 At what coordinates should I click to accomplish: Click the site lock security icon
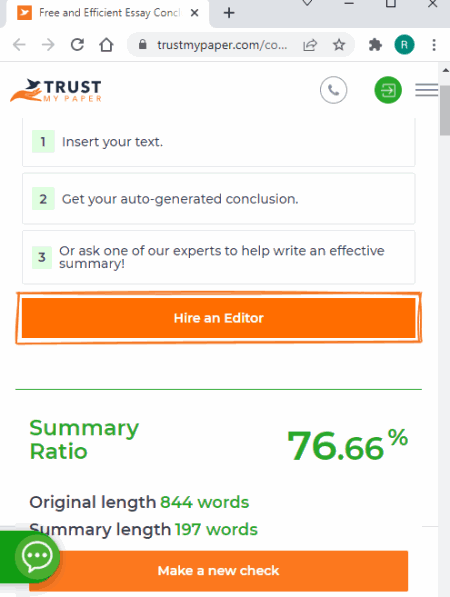coord(142,45)
